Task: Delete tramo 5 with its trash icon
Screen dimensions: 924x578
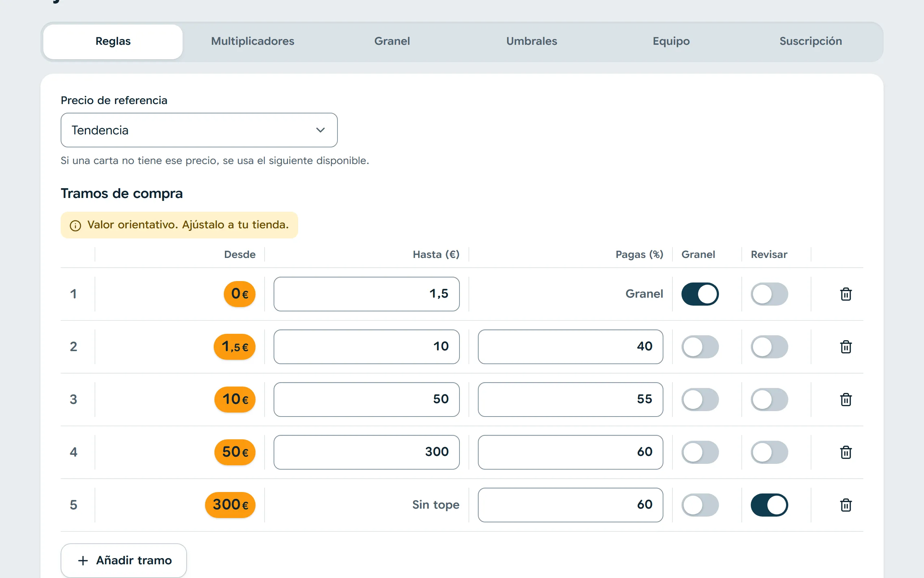Action: tap(846, 505)
